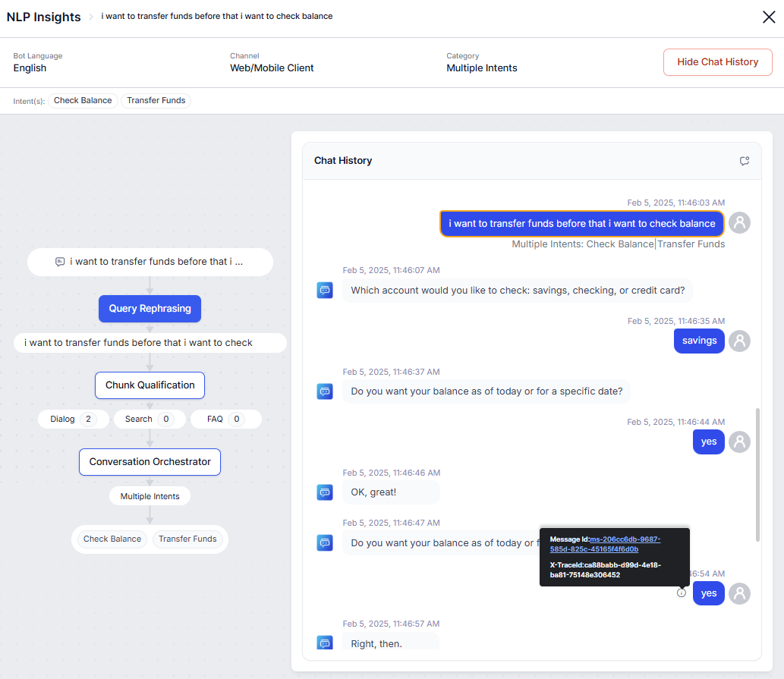Click the FAQ count chip
The height and width of the screenshot is (679, 784).
coord(225,419)
